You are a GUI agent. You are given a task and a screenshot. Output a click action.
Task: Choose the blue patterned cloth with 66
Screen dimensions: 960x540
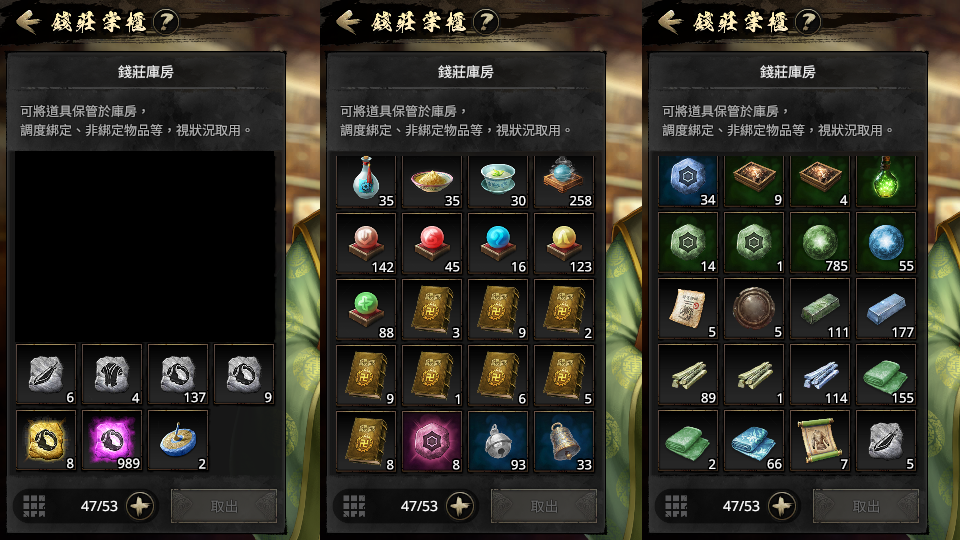(754, 441)
